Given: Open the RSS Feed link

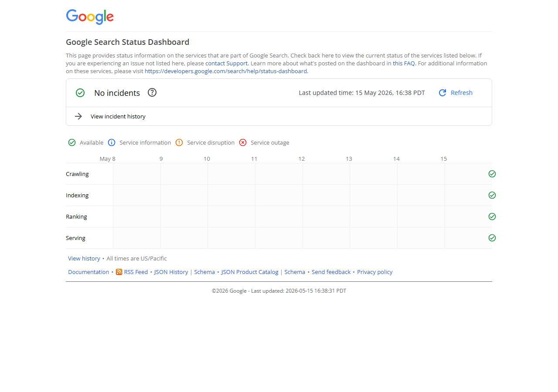Looking at the screenshot, I should (136, 272).
